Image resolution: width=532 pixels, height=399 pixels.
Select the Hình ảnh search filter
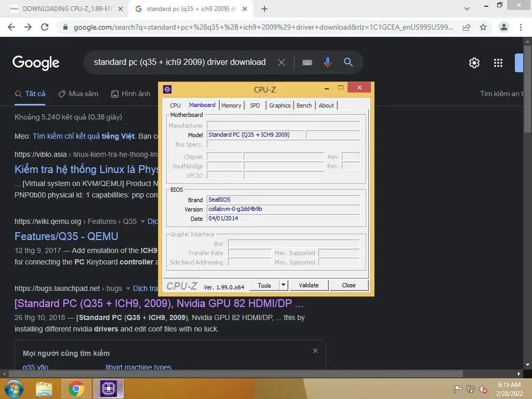(x=131, y=94)
